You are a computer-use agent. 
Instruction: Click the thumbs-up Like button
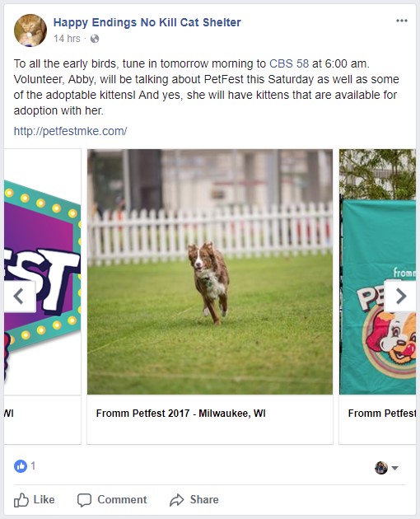pyautogui.click(x=35, y=500)
